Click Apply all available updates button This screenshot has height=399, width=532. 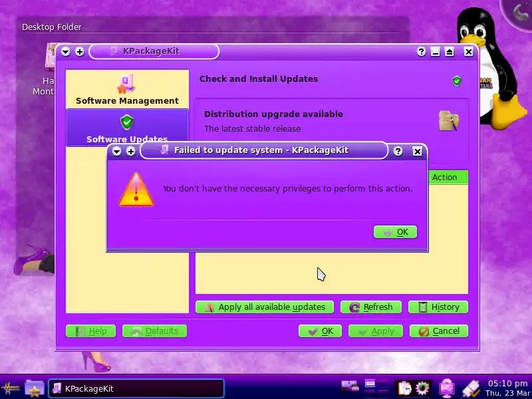pyautogui.click(x=265, y=307)
